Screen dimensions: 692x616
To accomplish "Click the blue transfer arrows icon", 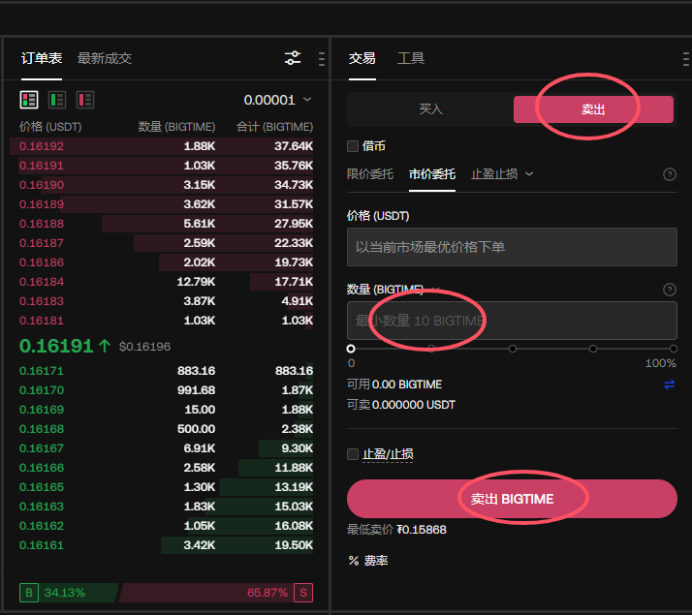I will pyautogui.click(x=669, y=385).
